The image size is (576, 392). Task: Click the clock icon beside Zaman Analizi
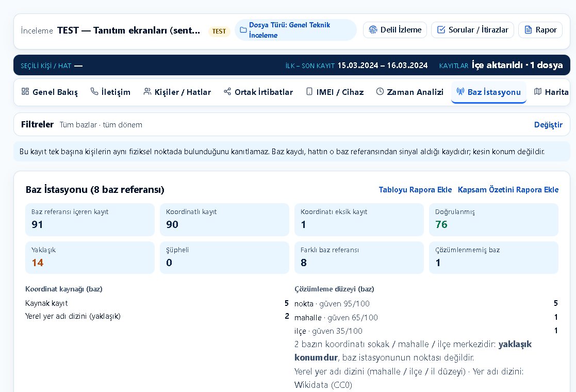click(x=380, y=91)
